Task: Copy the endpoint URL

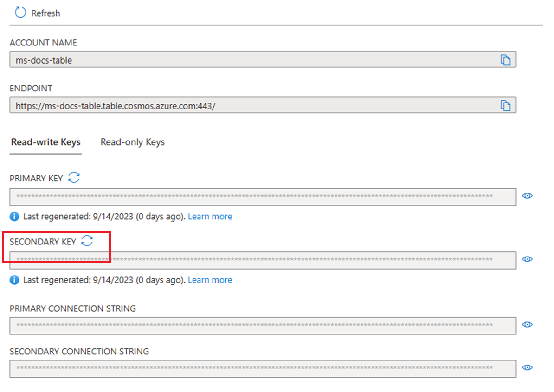Action: [505, 106]
